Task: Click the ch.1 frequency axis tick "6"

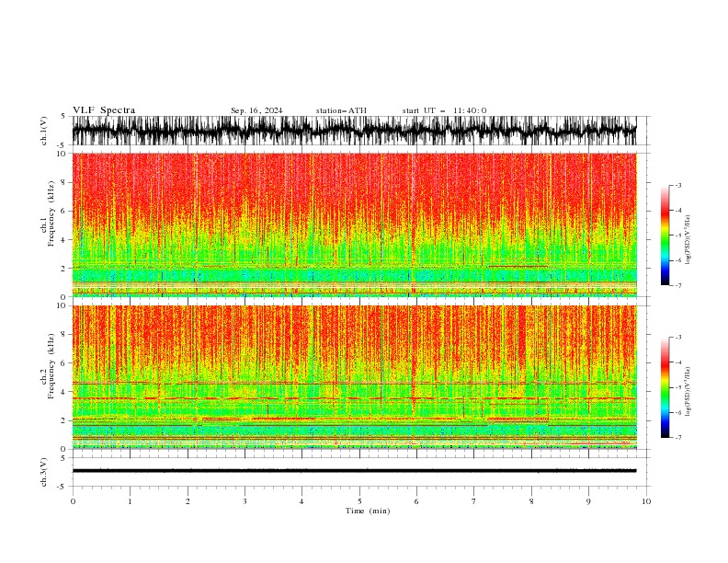Action: point(63,211)
